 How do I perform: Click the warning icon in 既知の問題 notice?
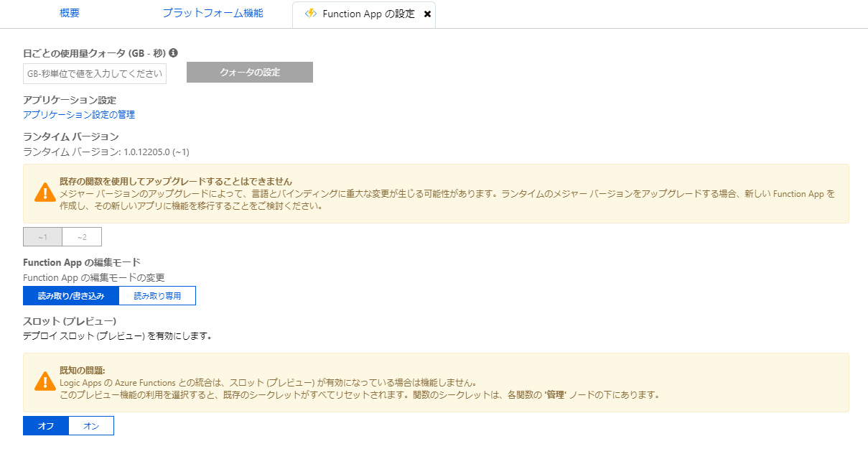[x=45, y=381]
